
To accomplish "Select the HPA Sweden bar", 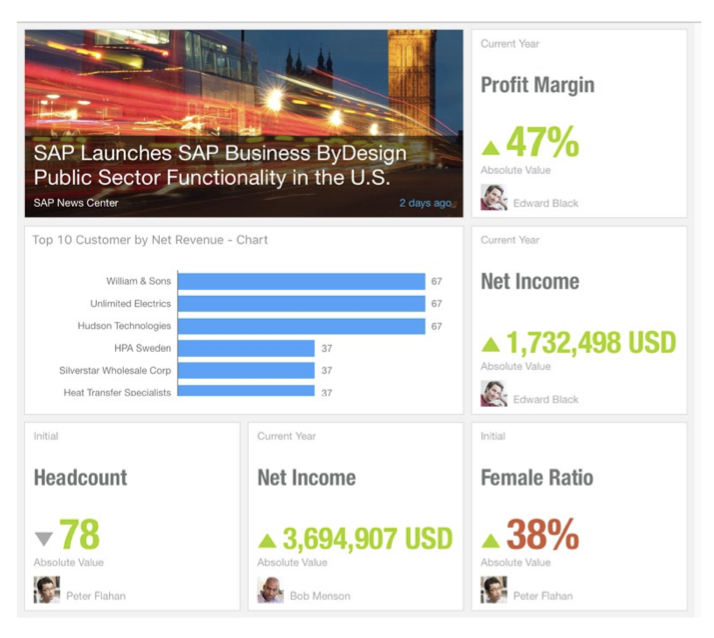I will (x=246, y=348).
